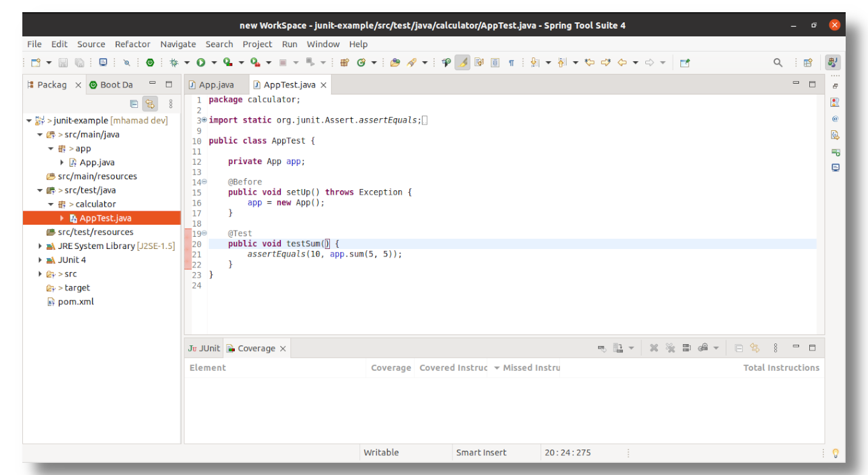The height and width of the screenshot is (475, 868).
Task: Open the Run configurations dropdown arrow
Action: (x=214, y=63)
